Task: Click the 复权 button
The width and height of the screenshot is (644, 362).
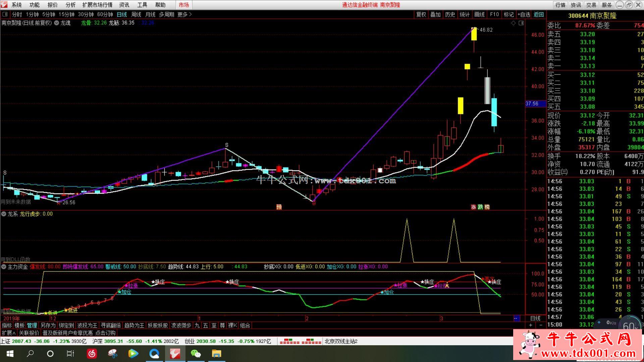Action: pyautogui.click(x=421, y=14)
